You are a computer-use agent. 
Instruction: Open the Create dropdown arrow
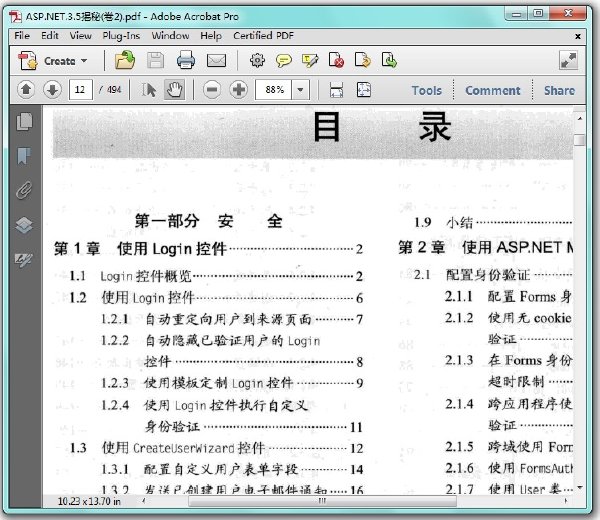[x=84, y=61]
